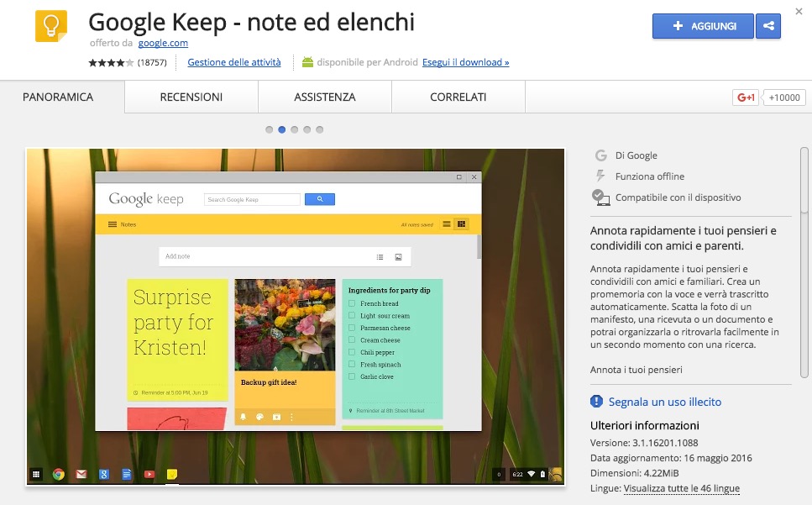This screenshot has height=505, width=812.
Task: Click the Chrome icon in the screenshot shelf
Action: click(59, 474)
